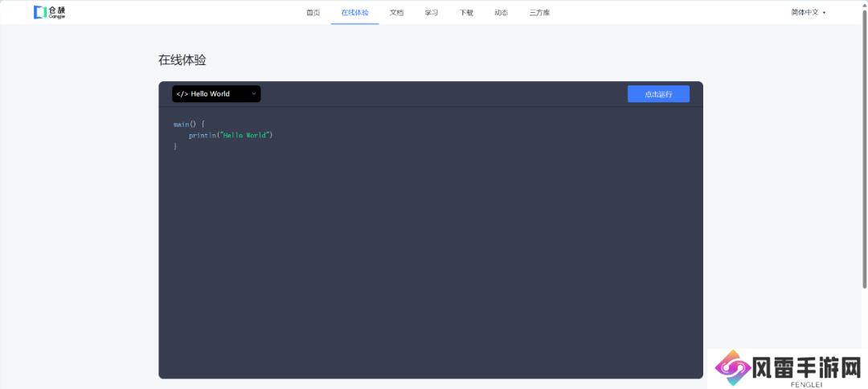Click the Cangjie logo icon
The height and width of the screenshot is (389, 868).
pos(39,12)
